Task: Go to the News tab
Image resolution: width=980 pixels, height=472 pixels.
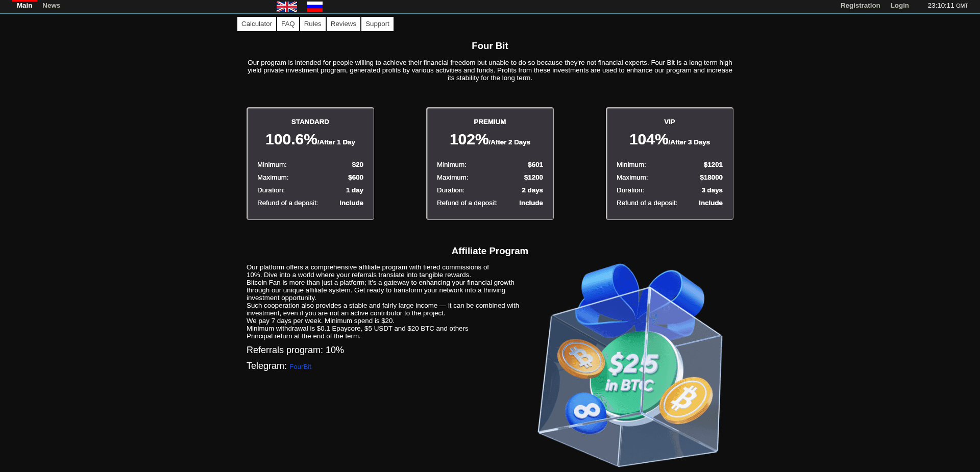Action: tap(51, 6)
